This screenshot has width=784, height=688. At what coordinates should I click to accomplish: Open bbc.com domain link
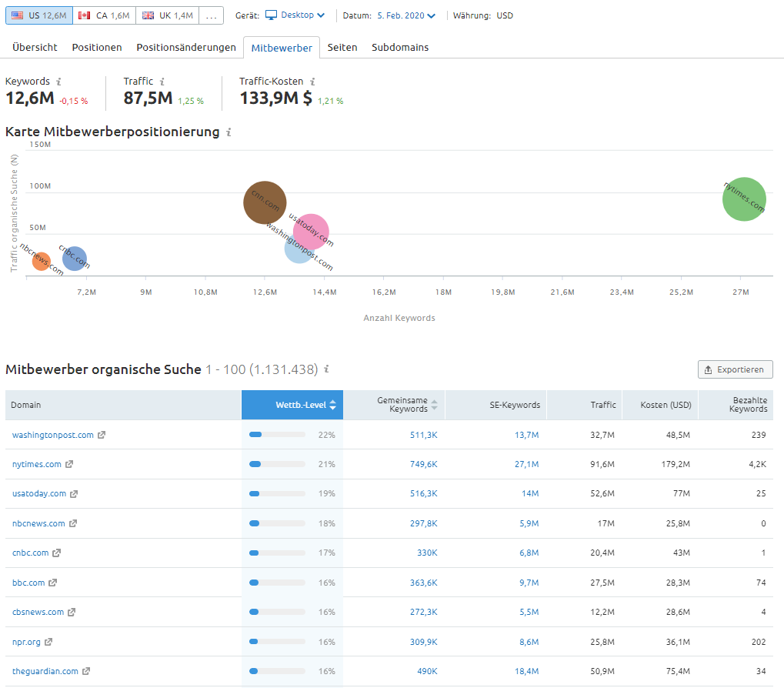point(28,583)
